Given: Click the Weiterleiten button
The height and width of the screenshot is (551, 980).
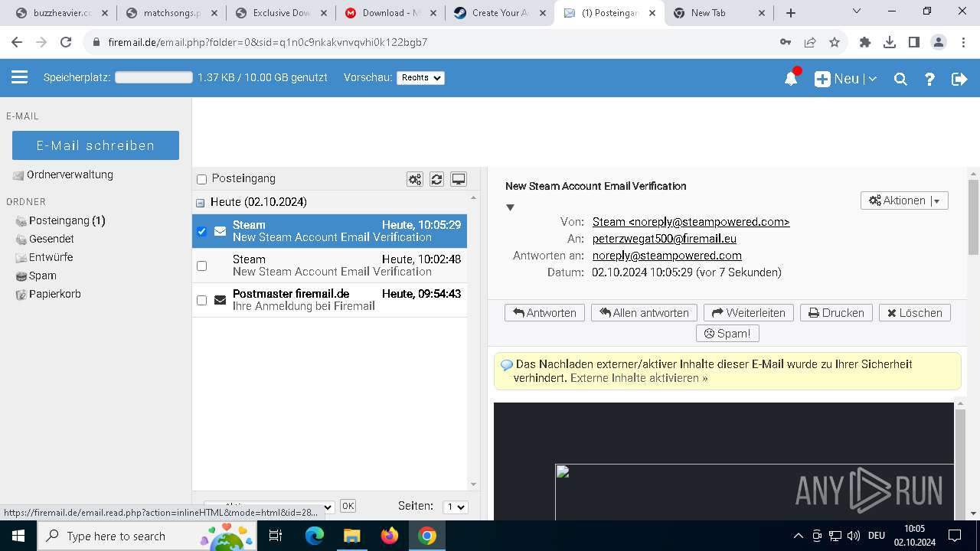Looking at the screenshot, I should click(x=749, y=313).
